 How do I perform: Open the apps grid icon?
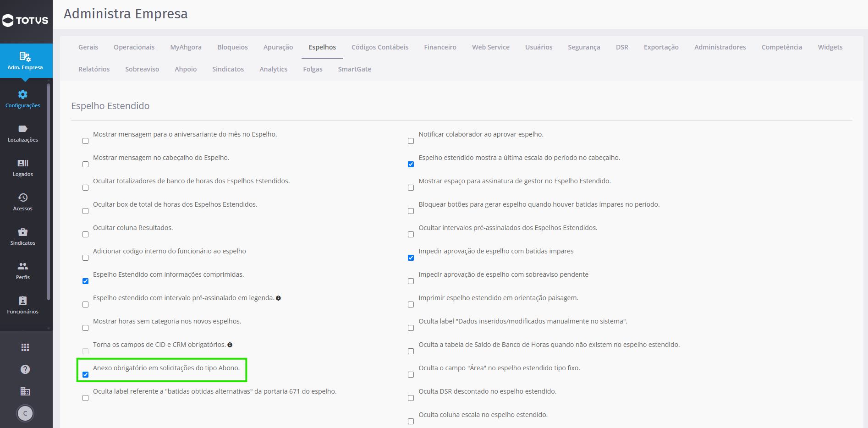(25, 347)
